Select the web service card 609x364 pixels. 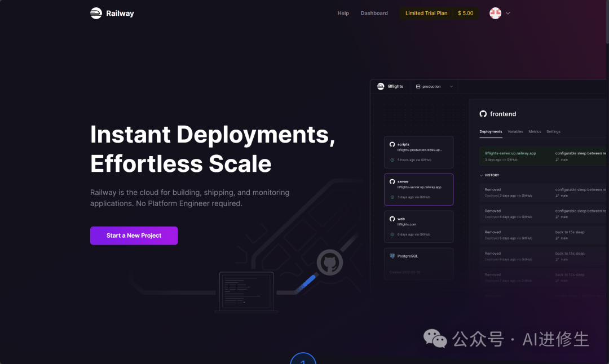click(x=418, y=227)
